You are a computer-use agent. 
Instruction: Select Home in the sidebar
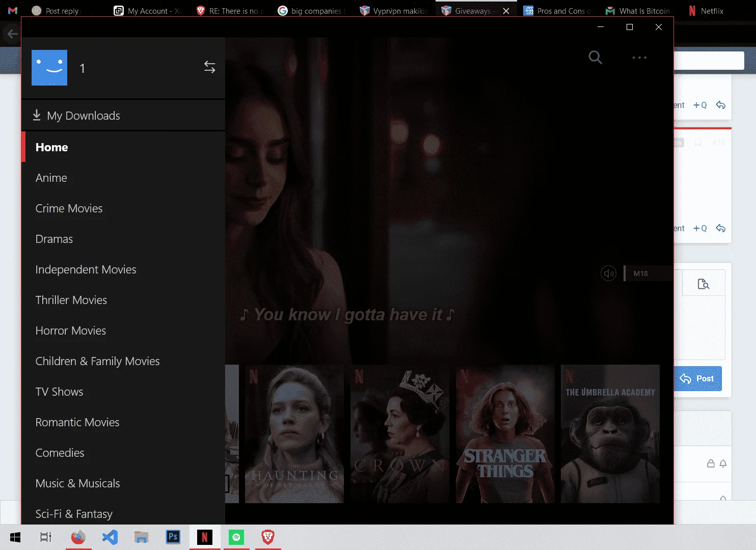pyautogui.click(x=123, y=147)
